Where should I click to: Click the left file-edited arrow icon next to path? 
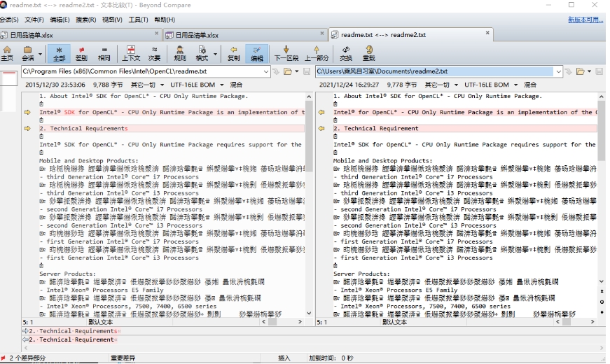coord(276,71)
